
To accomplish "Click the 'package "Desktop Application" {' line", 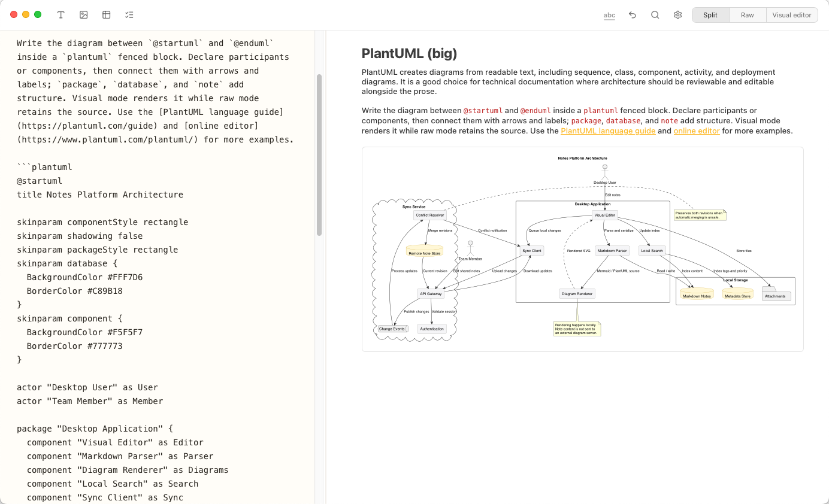I will point(95,429).
